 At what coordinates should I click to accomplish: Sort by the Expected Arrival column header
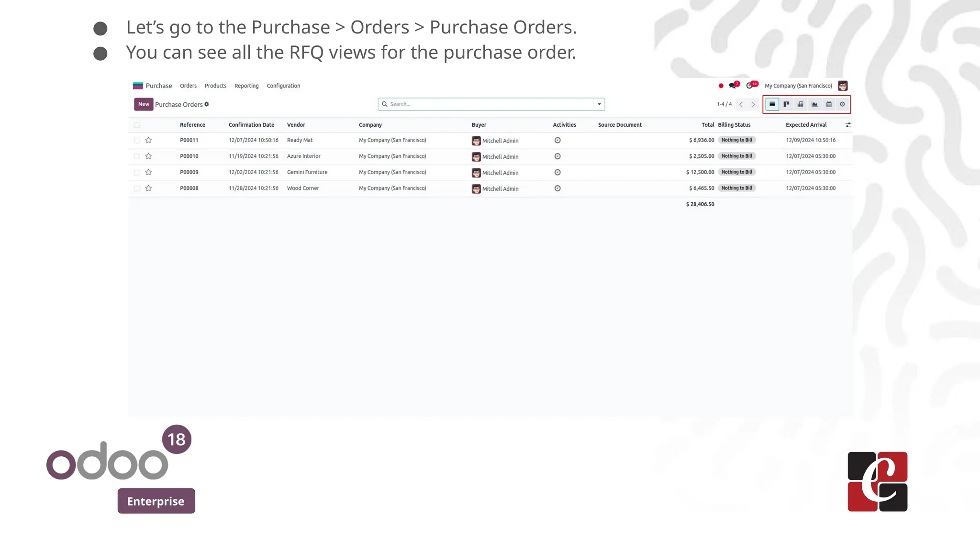(806, 125)
